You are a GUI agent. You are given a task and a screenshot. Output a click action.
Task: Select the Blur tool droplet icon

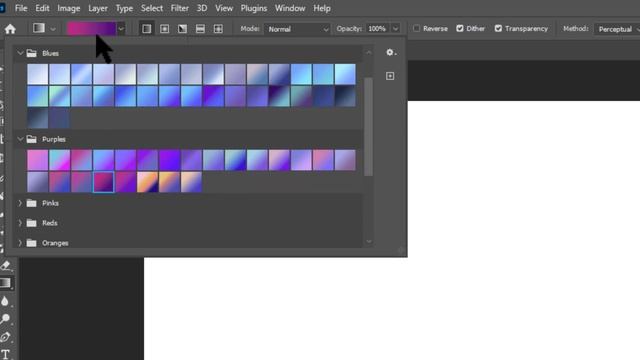pos(5,301)
